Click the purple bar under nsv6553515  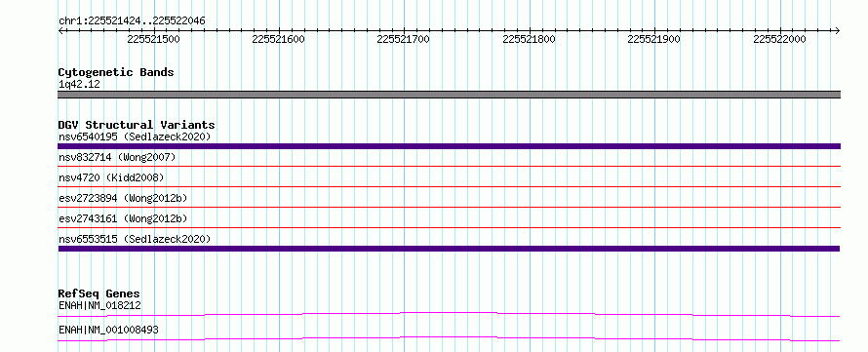click(x=449, y=249)
